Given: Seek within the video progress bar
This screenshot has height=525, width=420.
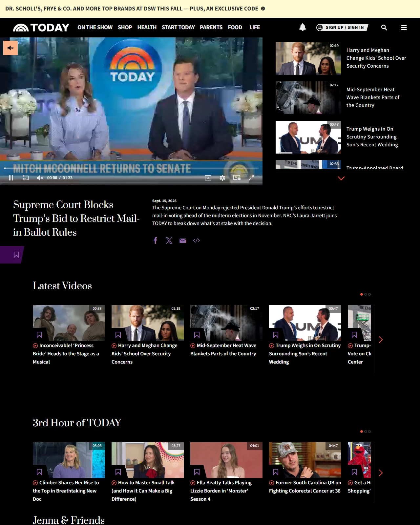Looking at the screenshot, I should pyautogui.click(x=131, y=168).
